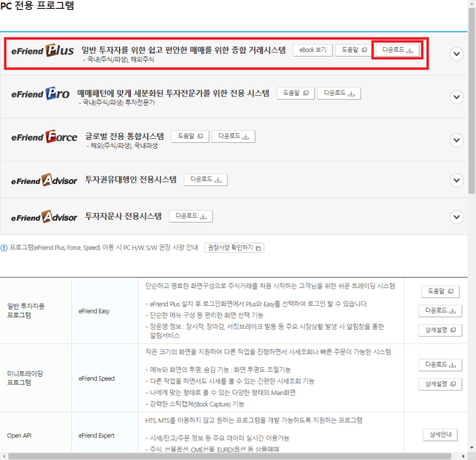Open 도움말 for eFriend Pro

click(x=295, y=93)
